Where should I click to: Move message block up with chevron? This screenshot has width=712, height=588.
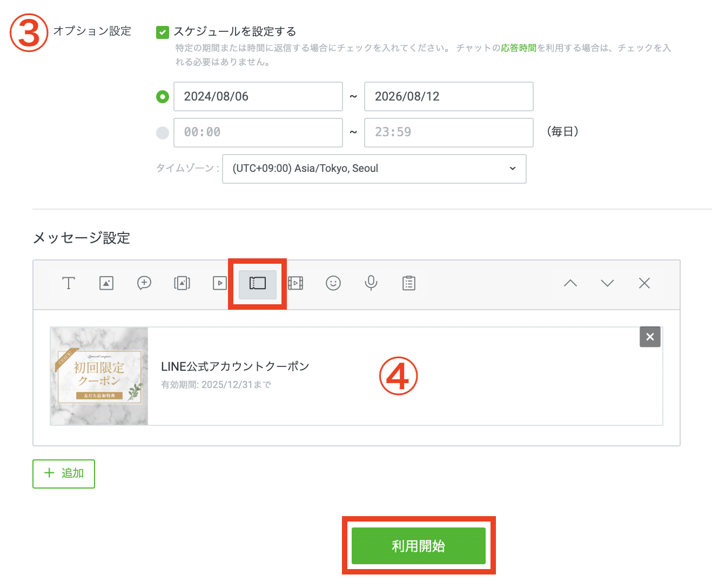click(x=570, y=283)
